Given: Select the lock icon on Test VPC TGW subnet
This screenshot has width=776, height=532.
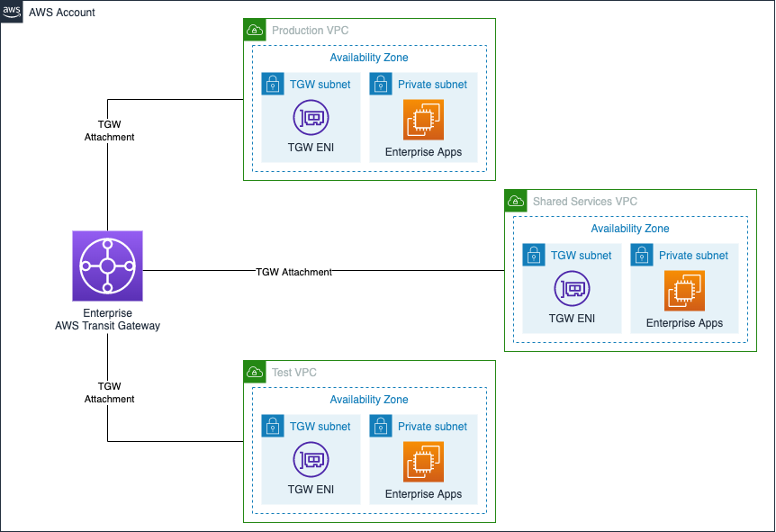Looking at the screenshot, I should coord(273,426).
